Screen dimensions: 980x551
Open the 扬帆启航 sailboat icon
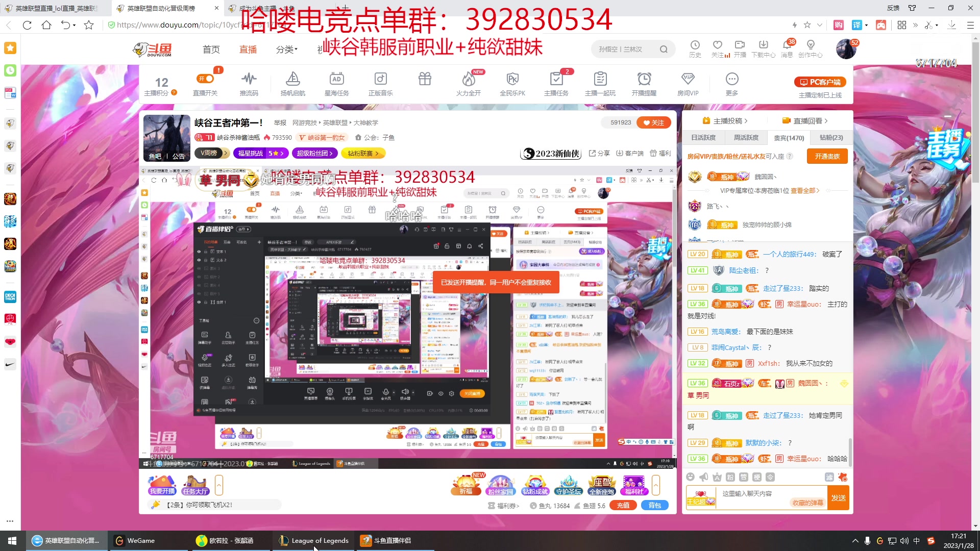292,80
